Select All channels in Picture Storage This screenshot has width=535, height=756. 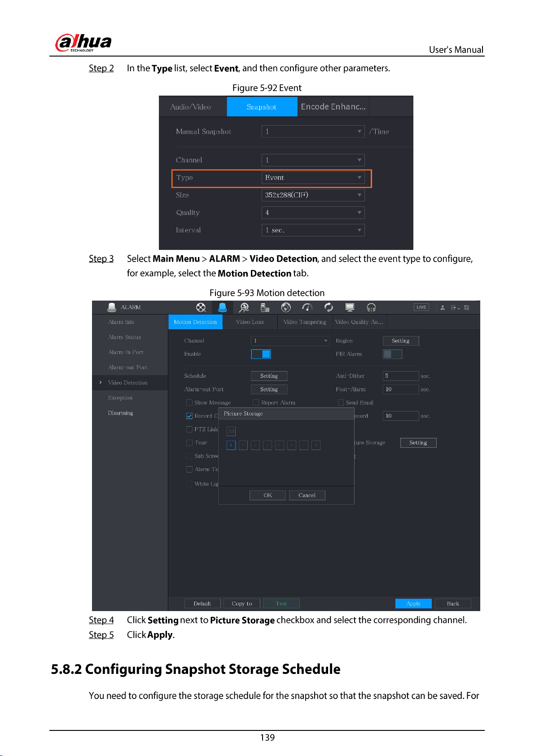click(x=231, y=432)
